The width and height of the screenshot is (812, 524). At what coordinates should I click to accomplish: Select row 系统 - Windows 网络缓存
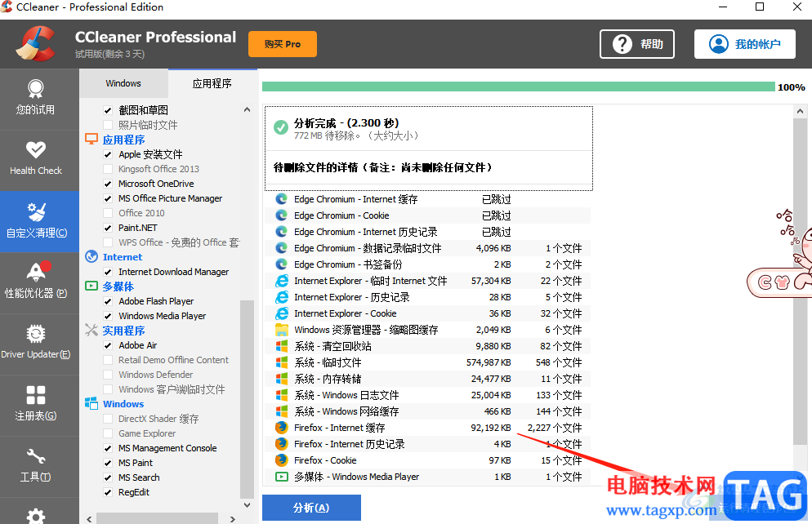click(428, 411)
